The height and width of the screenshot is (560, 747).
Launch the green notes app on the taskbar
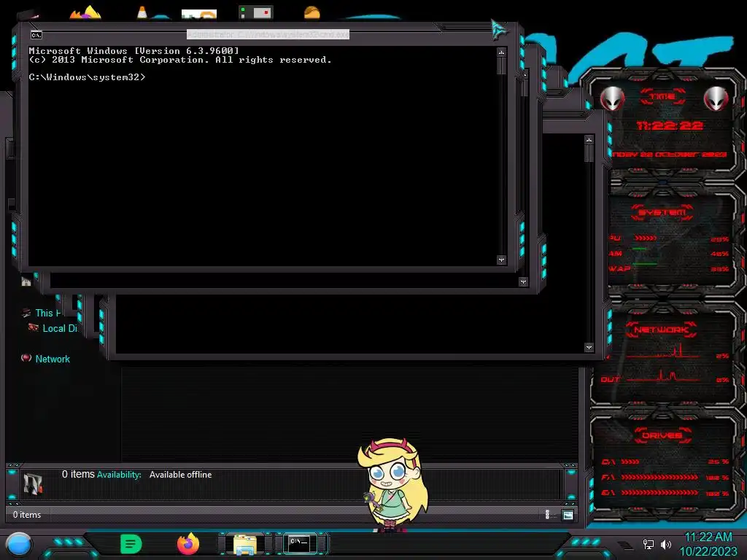131,544
